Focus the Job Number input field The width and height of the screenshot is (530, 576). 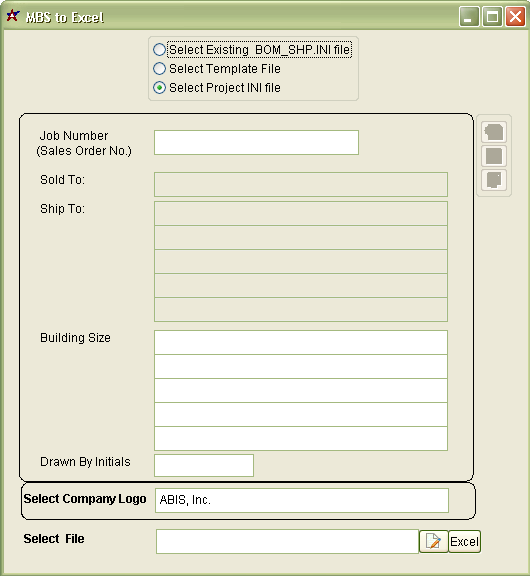point(256,143)
